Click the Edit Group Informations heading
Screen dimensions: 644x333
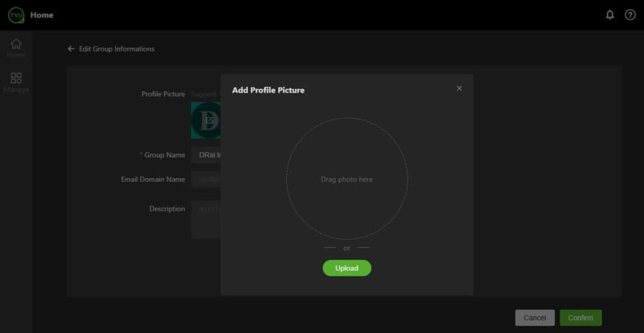[116, 49]
